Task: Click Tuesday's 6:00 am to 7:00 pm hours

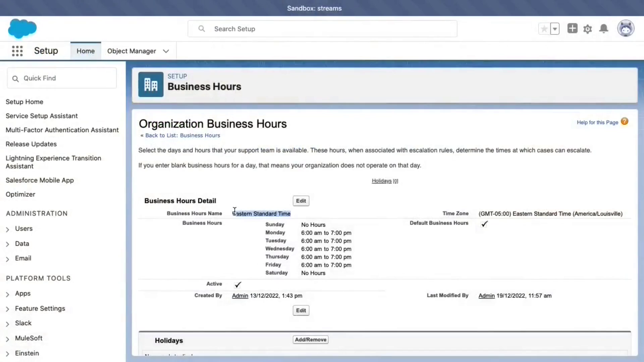Action: pyautogui.click(x=326, y=241)
